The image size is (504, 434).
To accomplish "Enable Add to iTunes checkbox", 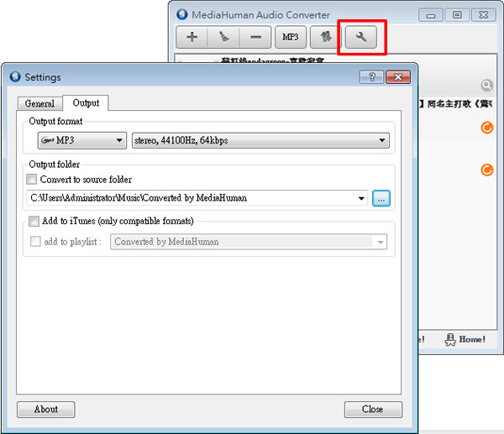I will pos(34,221).
